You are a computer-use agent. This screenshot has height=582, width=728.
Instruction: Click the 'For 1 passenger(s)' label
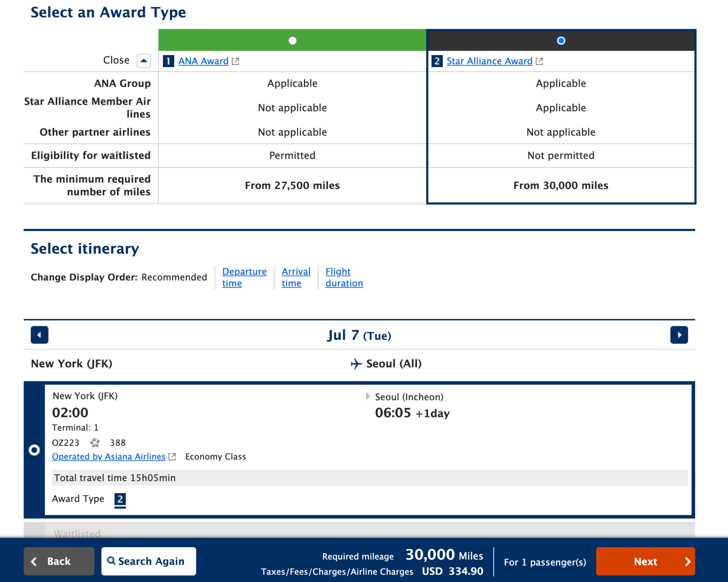coord(545,562)
